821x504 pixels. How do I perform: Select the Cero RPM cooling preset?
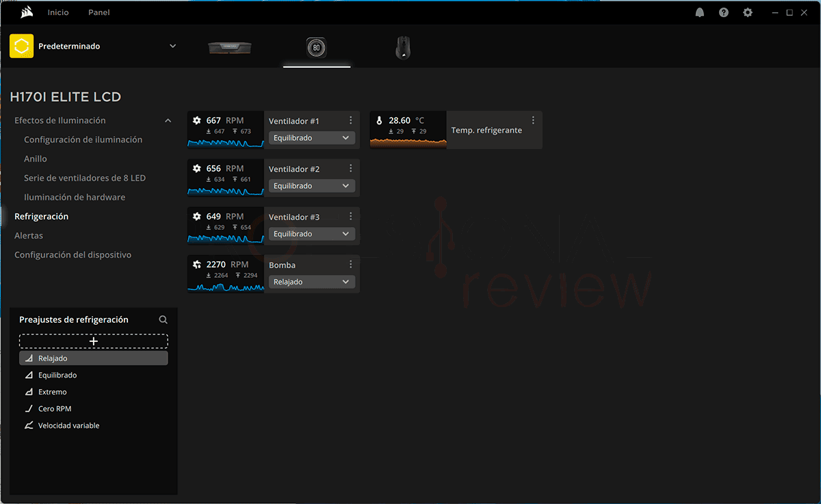(94, 409)
